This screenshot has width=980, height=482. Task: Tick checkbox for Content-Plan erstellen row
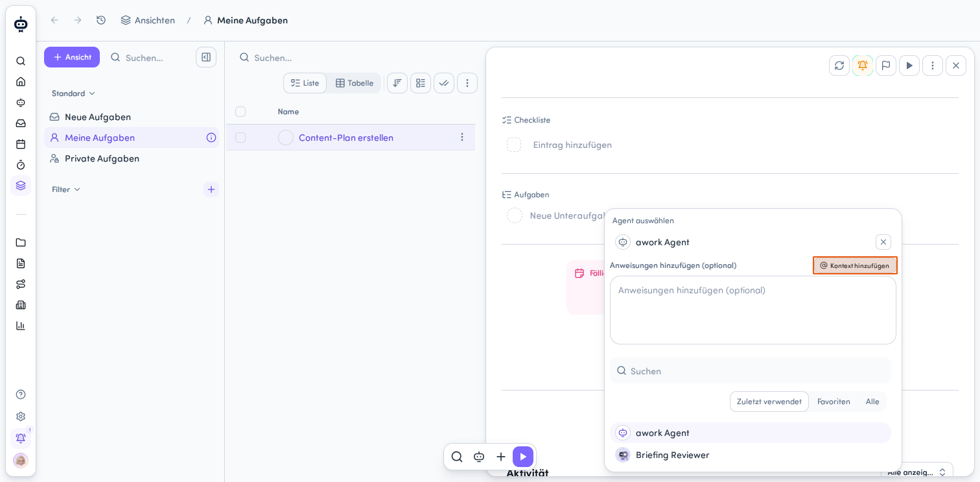point(240,138)
